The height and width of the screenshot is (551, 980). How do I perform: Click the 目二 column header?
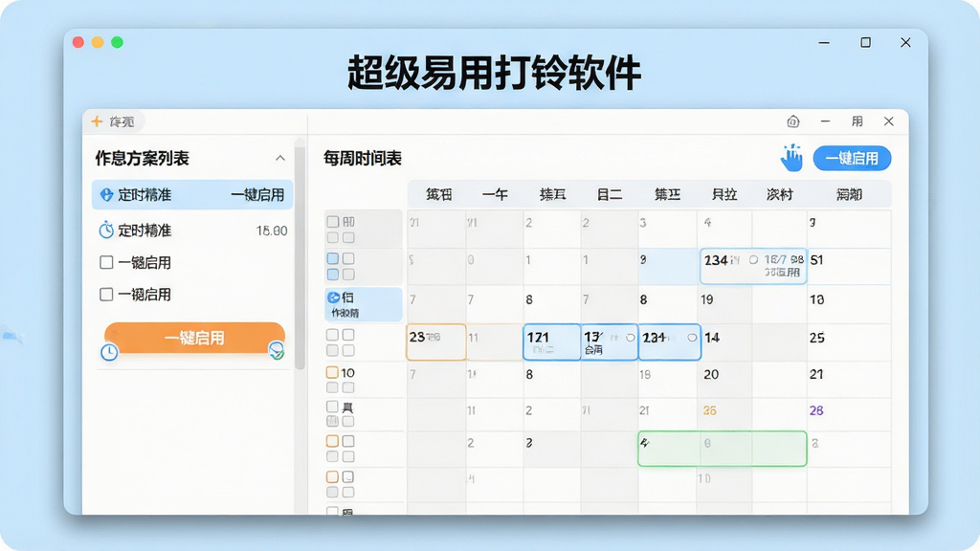tap(610, 194)
